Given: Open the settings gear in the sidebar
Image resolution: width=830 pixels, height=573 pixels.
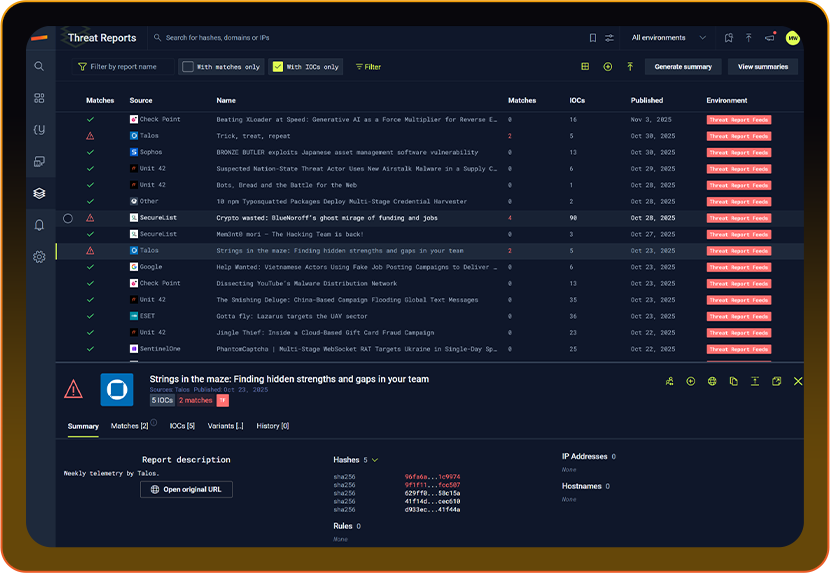Looking at the screenshot, I should (x=39, y=257).
